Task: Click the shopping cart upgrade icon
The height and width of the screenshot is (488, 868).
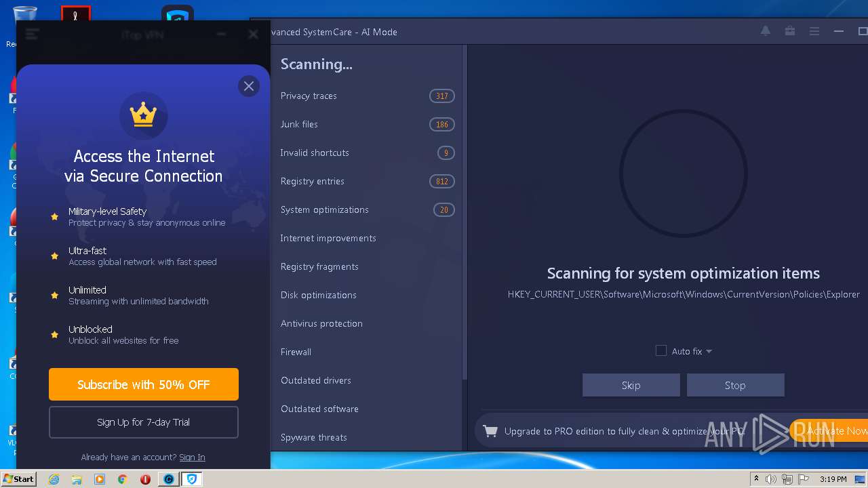Action: pyautogui.click(x=490, y=431)
